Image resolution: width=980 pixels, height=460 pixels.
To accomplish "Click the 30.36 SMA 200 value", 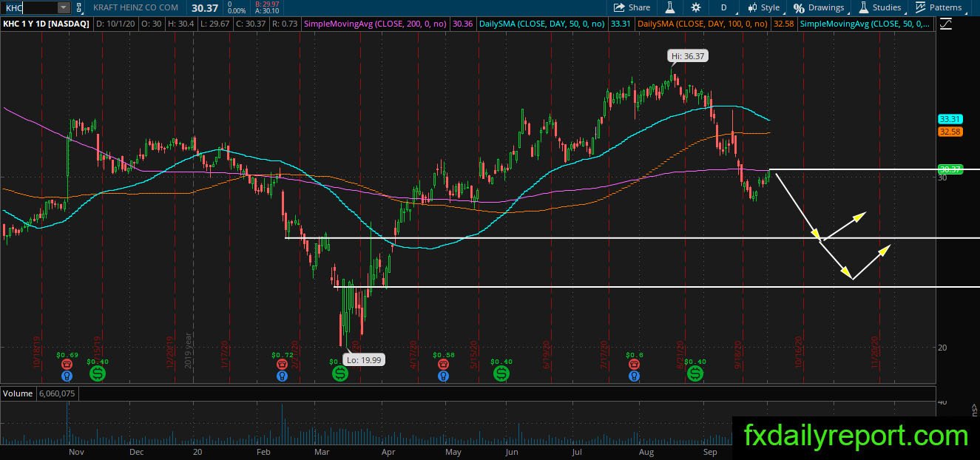I will [x=462, y=24].
